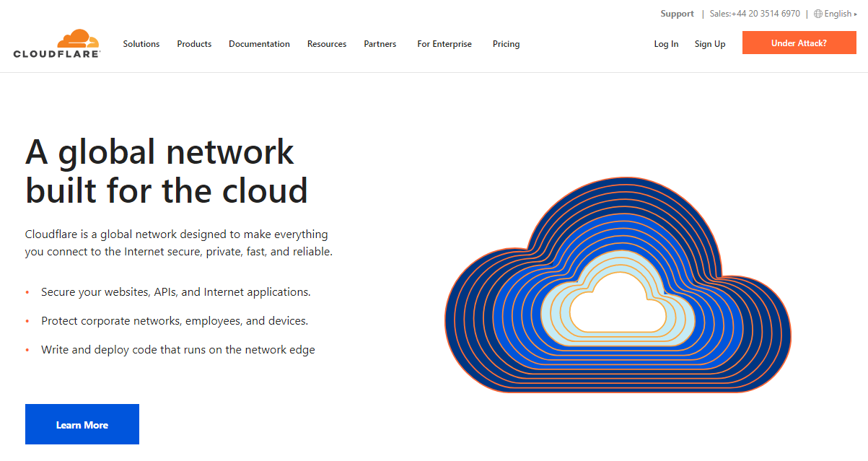Click Sign Up
Viewport: 868px width, 461px height.
coord(710,44)
